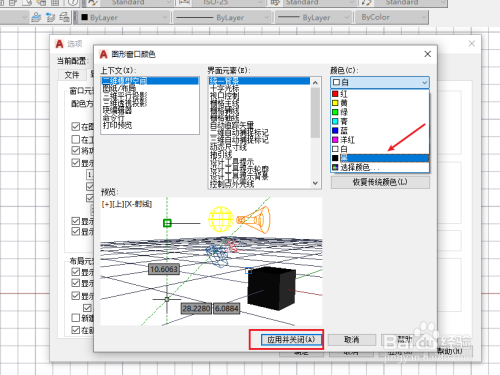The width and height of the screenshot is (500, 375).
Task: Enable the unchecked 新建 checkbox in 选项
Action: (x=76, y=318)
